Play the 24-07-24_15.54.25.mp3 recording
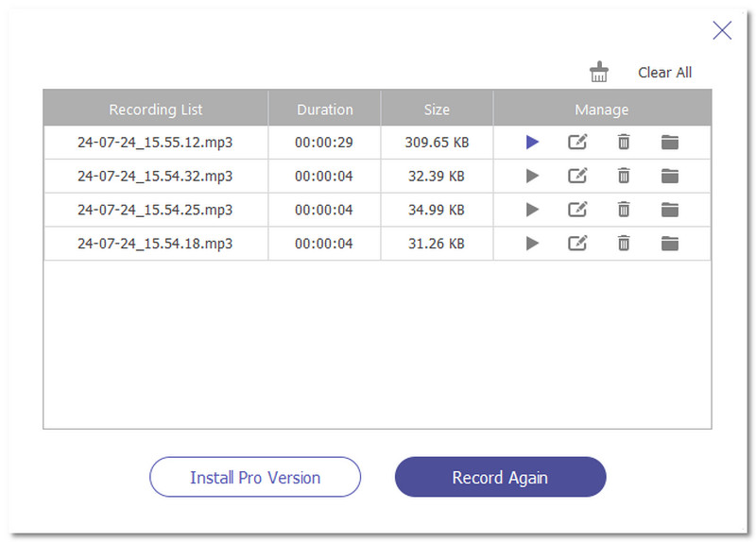Image resolution: width=756 pixels, height=542 pixels. [x=533, y=210]
